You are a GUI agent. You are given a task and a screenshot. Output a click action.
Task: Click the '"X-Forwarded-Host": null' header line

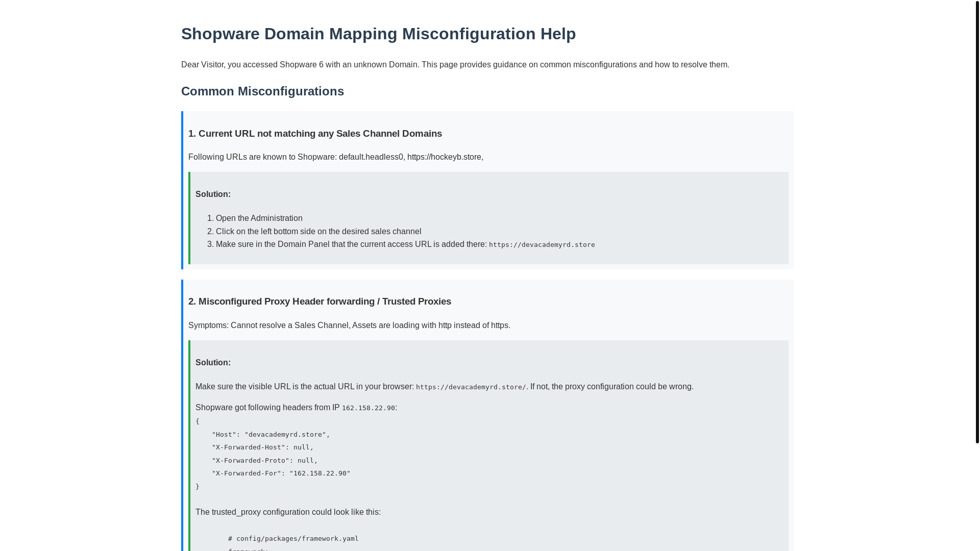pyautogui.click(x=262, y=447)
